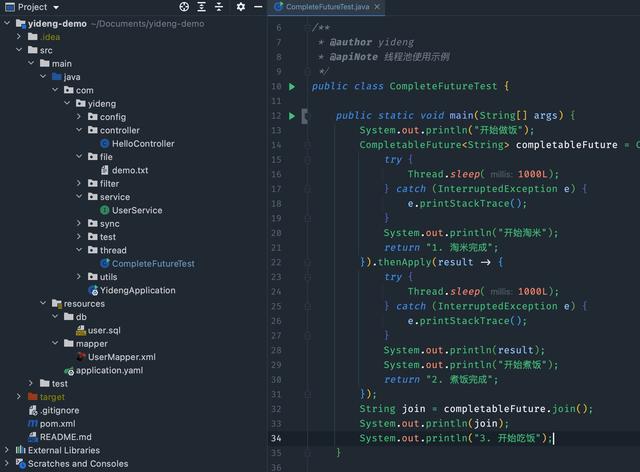The height and width of the screenshot is (472, 640).
Task: Click the user.sql database file icon
Action: coord(81,330)
